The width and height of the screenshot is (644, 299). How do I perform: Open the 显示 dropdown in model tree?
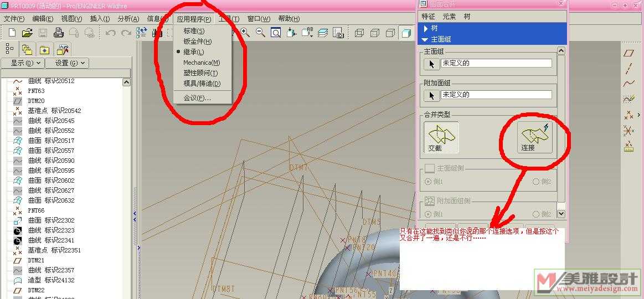(23, 63)
